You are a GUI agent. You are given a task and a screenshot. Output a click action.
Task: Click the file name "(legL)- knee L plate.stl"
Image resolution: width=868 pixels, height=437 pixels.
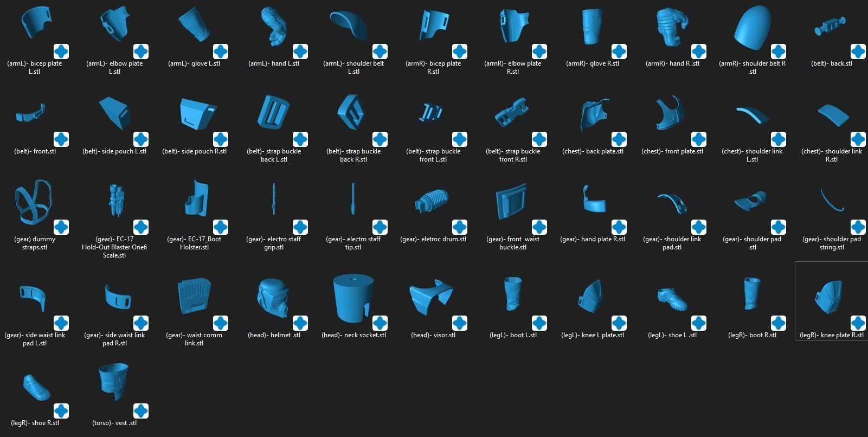(592, 335)
